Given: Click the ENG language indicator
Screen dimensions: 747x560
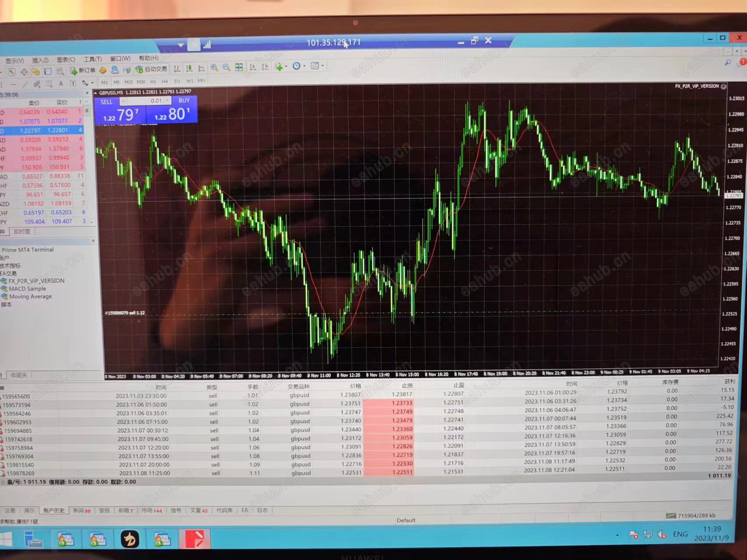Looking at the screenshot, I should point(680,534).
